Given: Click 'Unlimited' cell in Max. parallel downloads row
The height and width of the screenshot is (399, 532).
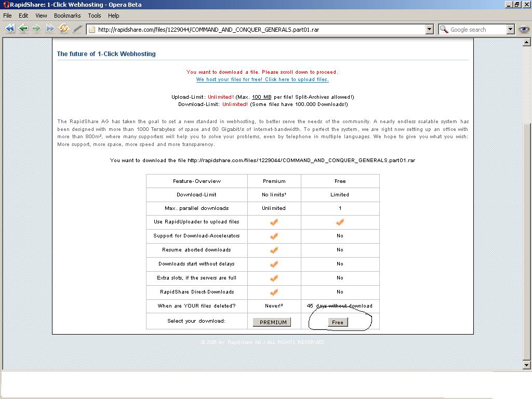Looking at the screenshot, I should coord(274,208).
